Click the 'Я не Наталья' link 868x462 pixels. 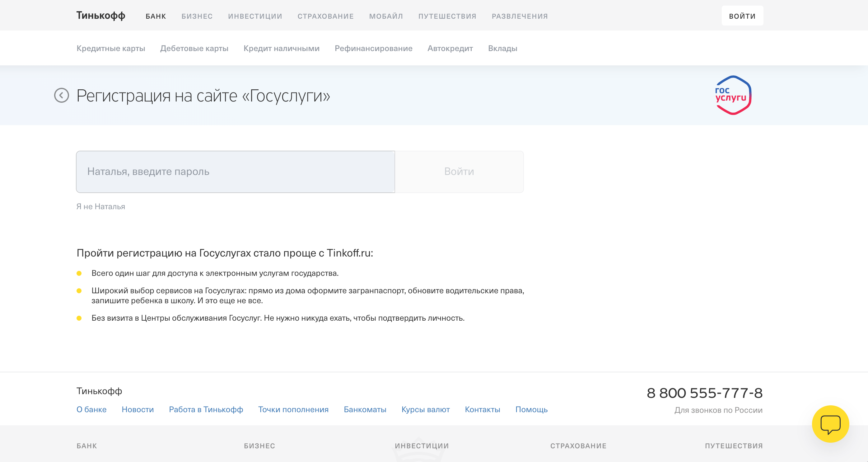tap(100, 206)
